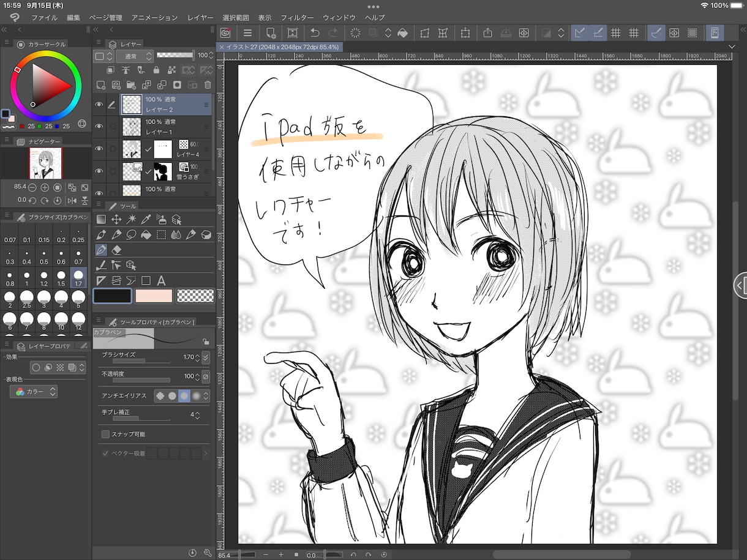Toggle snap to ruler in command bar
The width and height of the screenshot is (747, 560).
pyautogui.click(x=579, y=33)
